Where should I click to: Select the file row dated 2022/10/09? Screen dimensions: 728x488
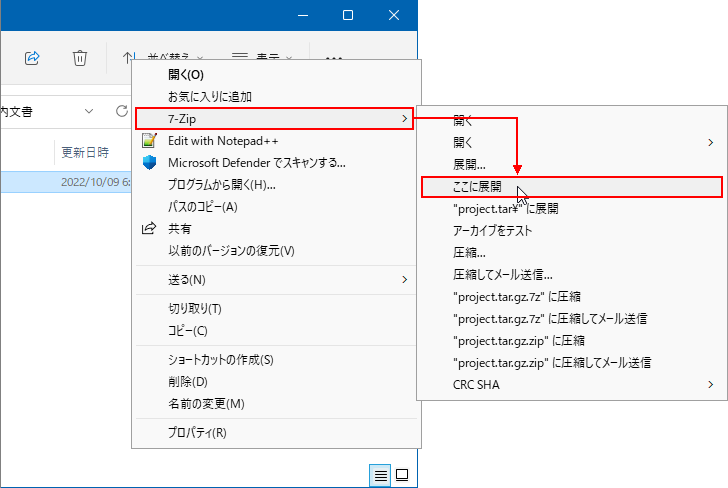[x=66, y=182]
